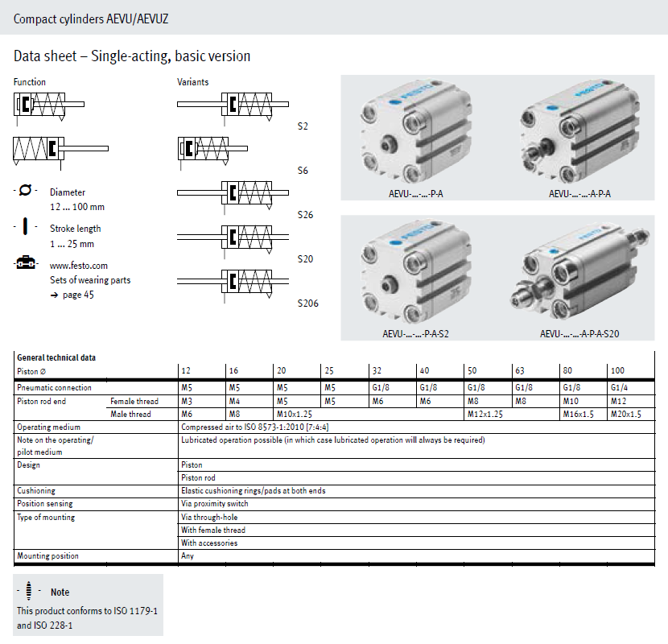Click the 'Function' section heading
Screen dimensions: 668x644
30,82
